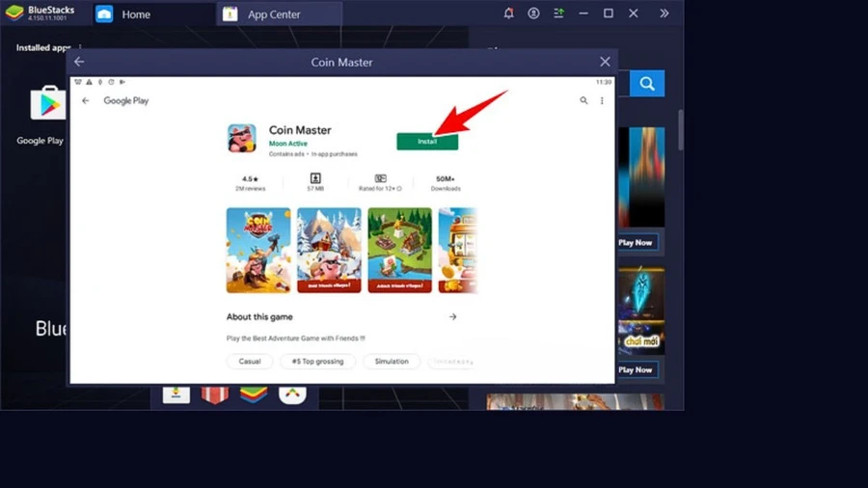The width and height of the screenshot is (868, 488).
Task: Click Google Play back arrow
Action: [x=85, y=100]
